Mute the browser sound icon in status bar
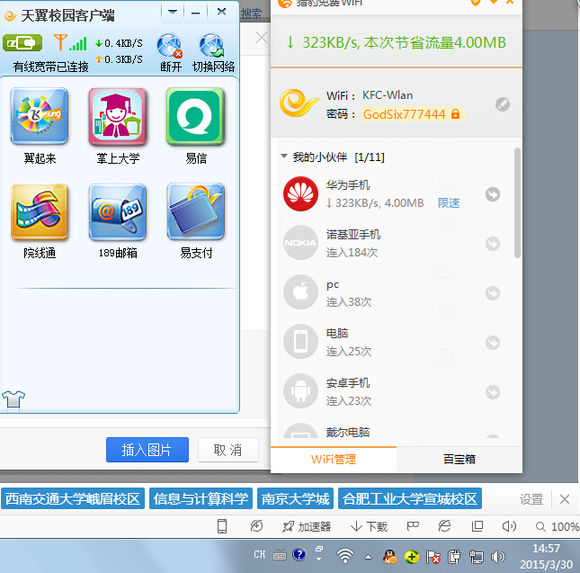Screen dimensions: 580x573 [509, 526]
